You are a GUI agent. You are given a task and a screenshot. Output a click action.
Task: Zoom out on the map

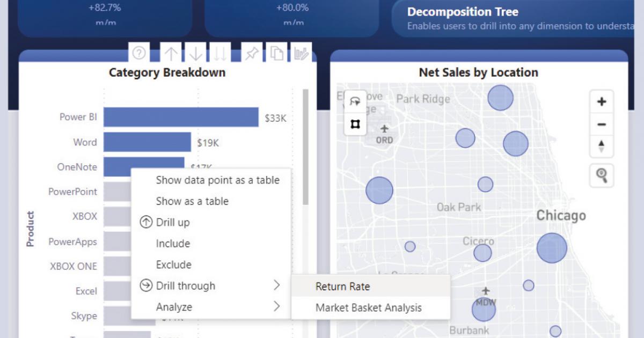602,124
